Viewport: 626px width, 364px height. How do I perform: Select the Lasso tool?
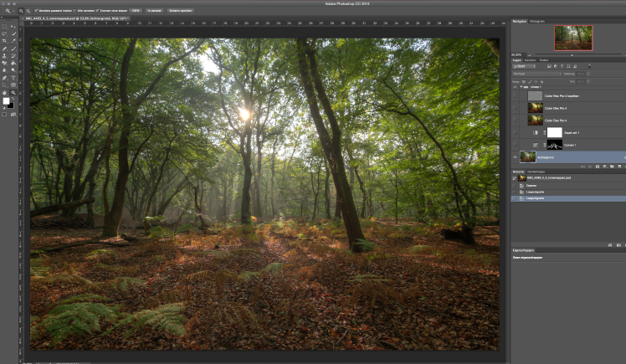[x=4, y=33]
